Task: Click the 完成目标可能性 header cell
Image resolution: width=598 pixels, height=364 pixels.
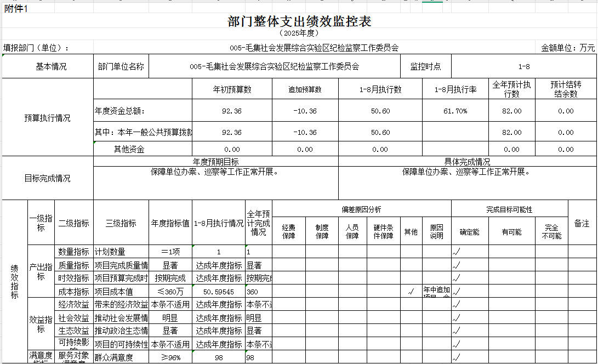Action: coord(509,209)
